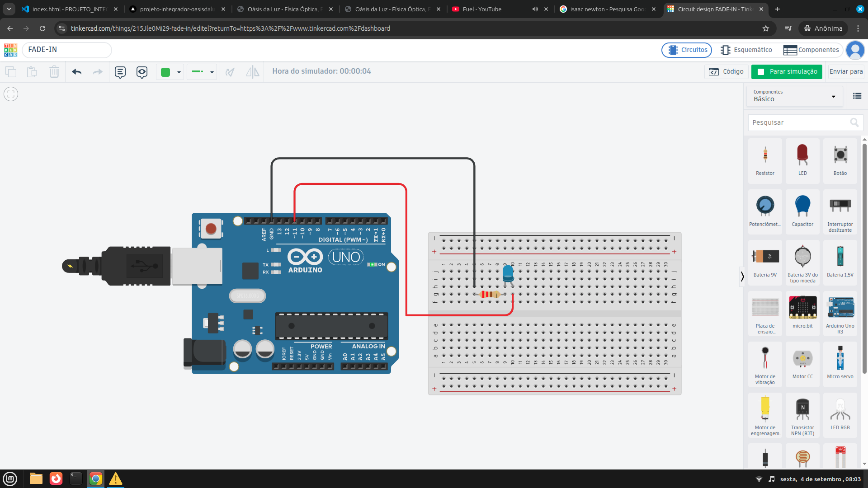The height and width of the screenshot is (488, 868).
Task: Click the paste icon in the toolbar
Action: point(32,72)
